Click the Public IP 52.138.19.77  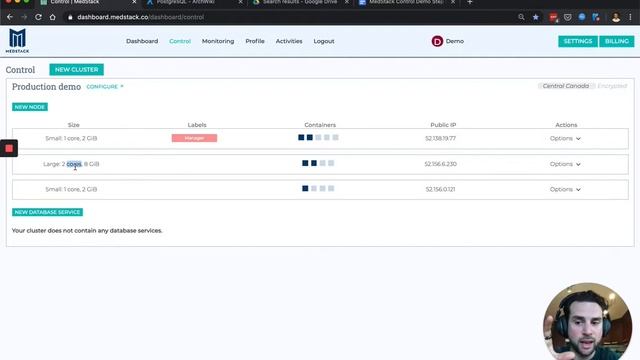coord(440,138)
